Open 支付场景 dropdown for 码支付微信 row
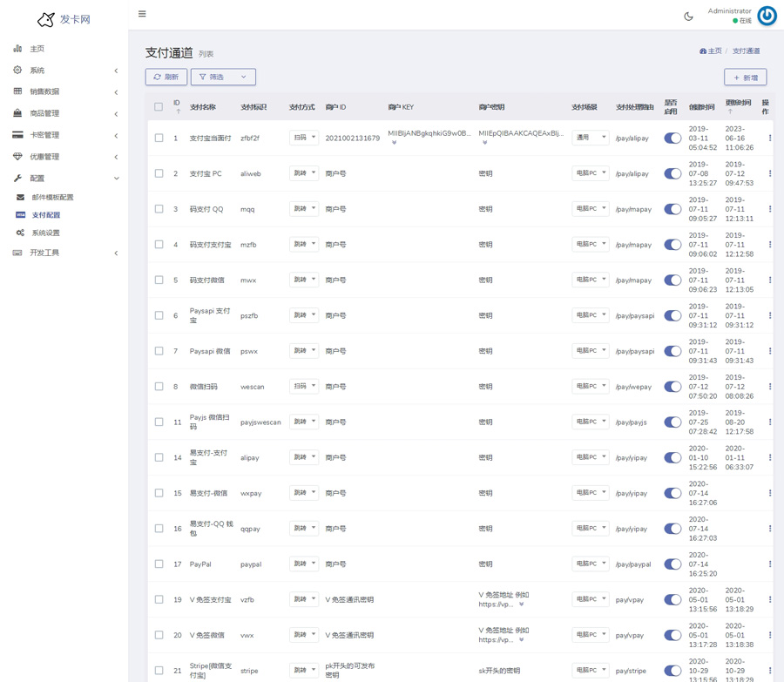This screenshot has height=682, width=784. [x=590, y=280]
